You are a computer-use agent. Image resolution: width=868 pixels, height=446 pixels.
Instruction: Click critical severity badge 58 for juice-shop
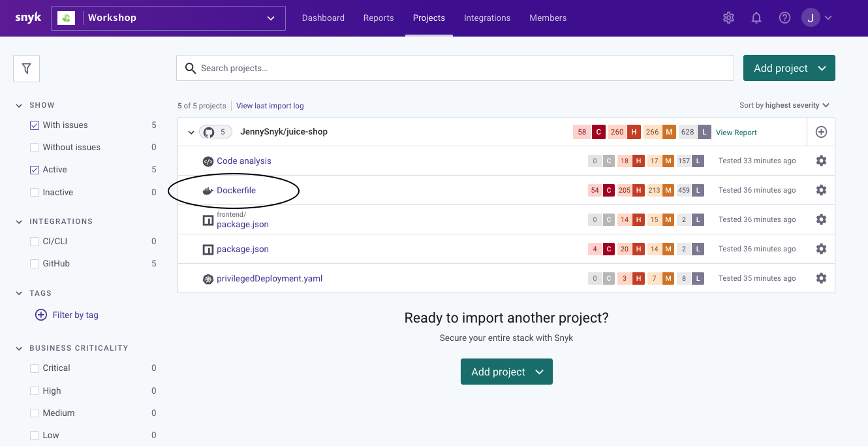tap(590, 132)
